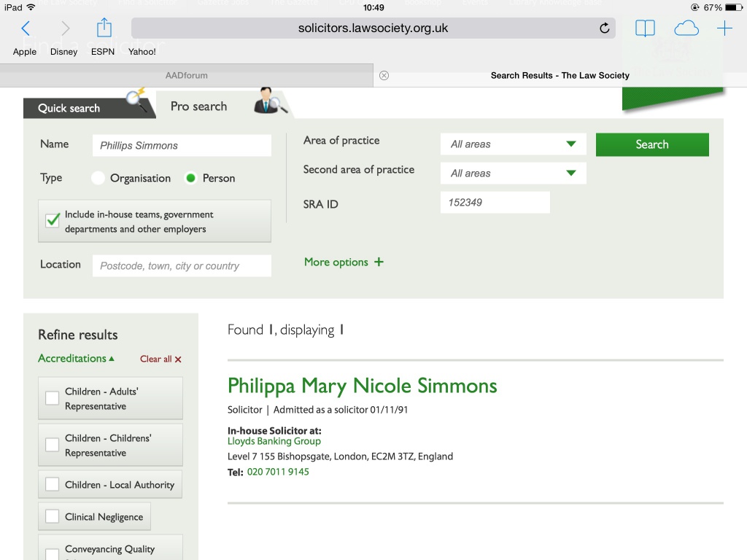Check the Clinical Negligence accreditation
The height and width of the screenshot is (560, 747).
tap(53, 517)
